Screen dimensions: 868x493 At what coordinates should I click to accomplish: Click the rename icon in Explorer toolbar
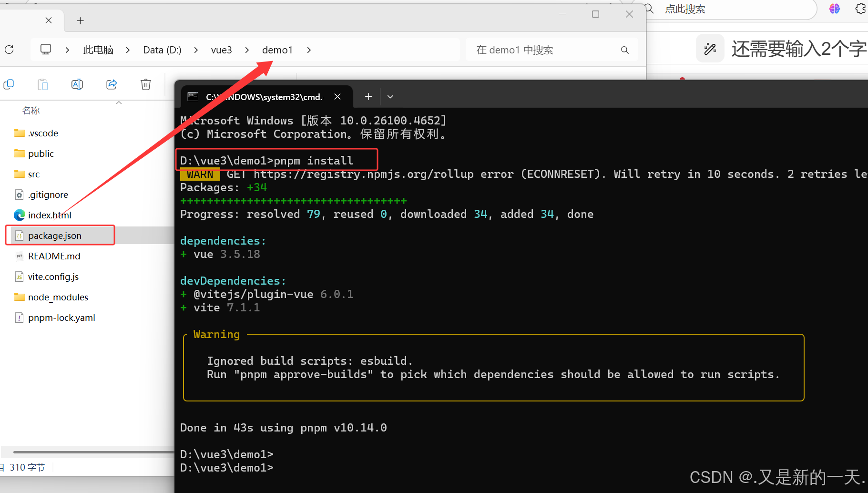(x=77, y=84)
